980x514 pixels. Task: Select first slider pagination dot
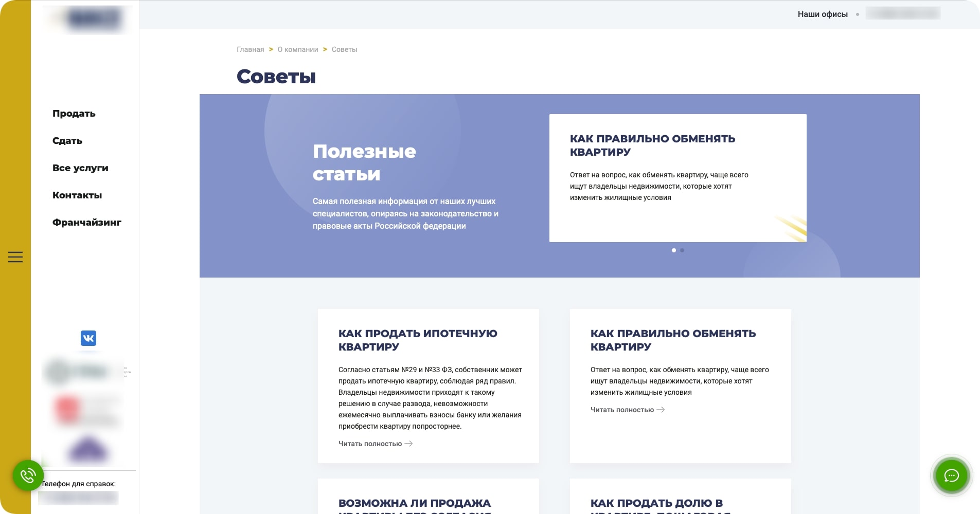(674, 250)
